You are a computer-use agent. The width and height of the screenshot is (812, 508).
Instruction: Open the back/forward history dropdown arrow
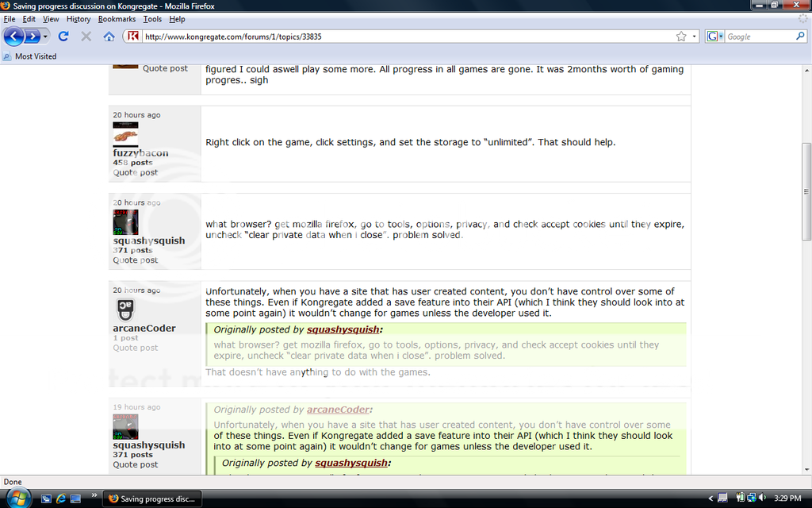45,37
